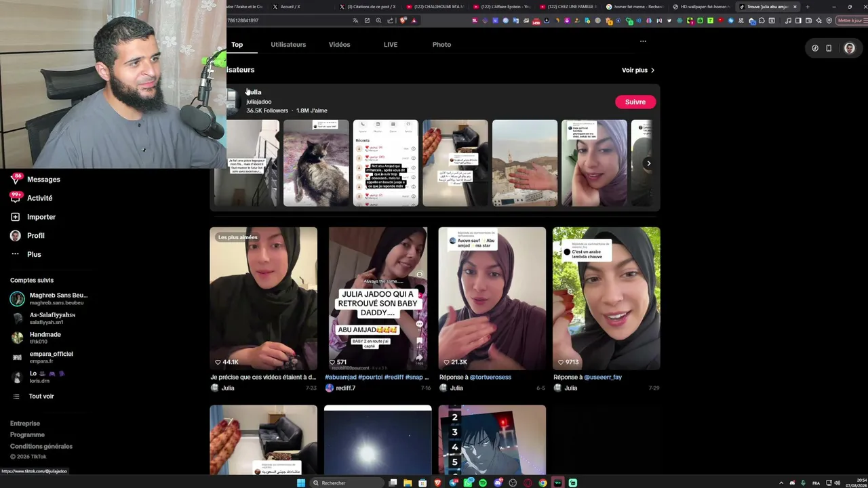Open the video with 21.3K likes
This screenshot has height=488, width=868.
click(x=492, y=298)
